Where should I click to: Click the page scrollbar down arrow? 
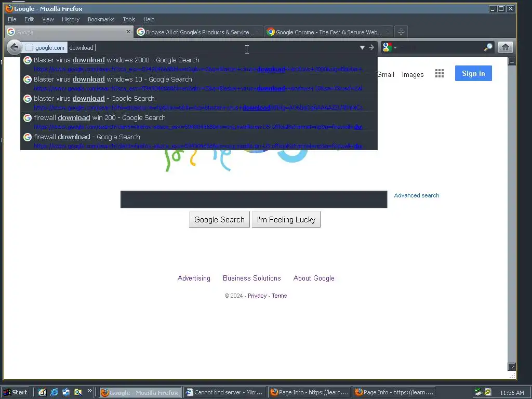512,367
